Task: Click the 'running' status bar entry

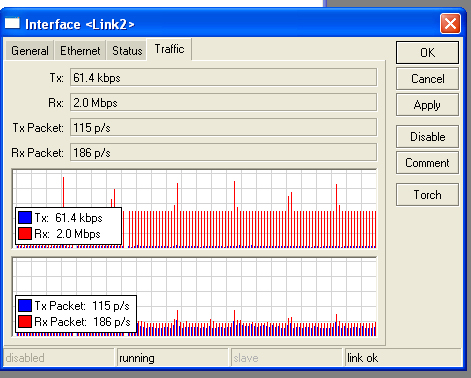Action: [172, 358]
